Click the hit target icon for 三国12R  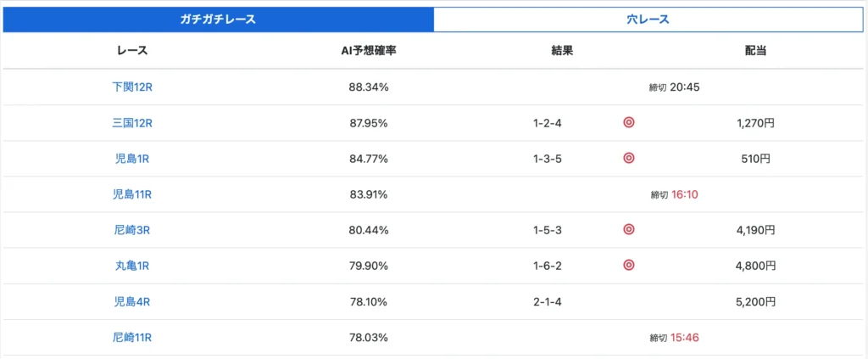click(628, 122)
